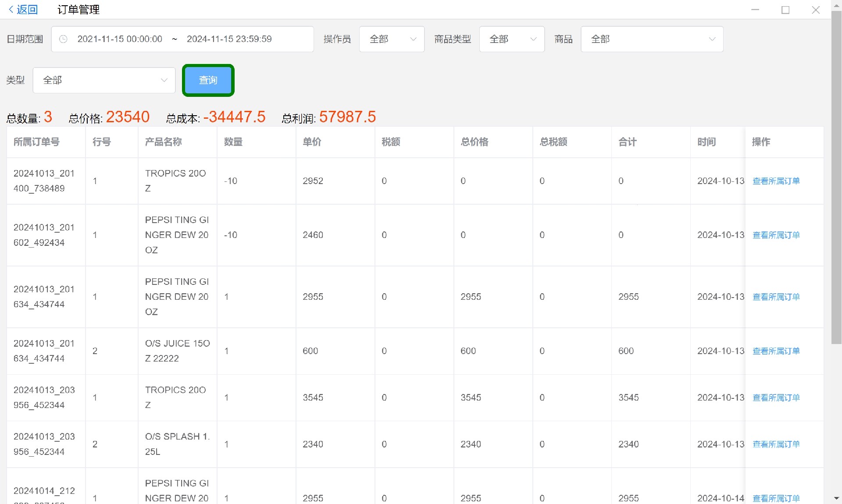842x504 pixels.
Task: Click the start date 2021-11-15 field
Action: [x=120, y=39]
